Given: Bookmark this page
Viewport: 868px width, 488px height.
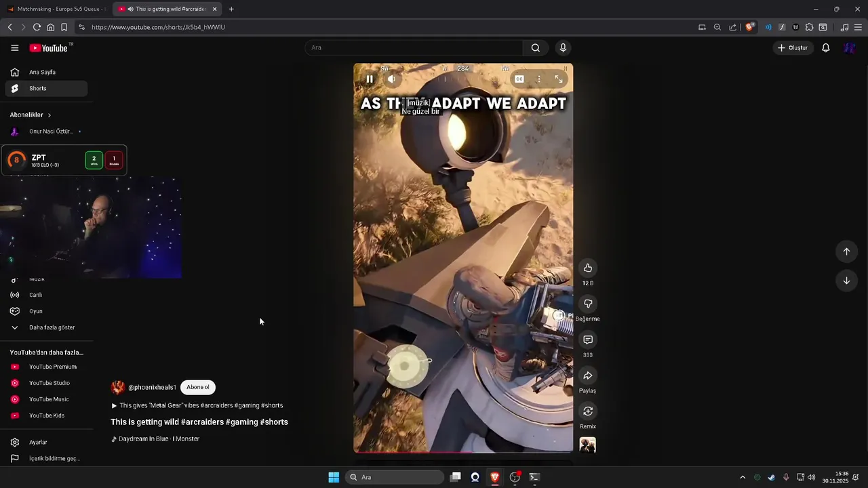Looking at the screenshot, I should click(64, 27).
